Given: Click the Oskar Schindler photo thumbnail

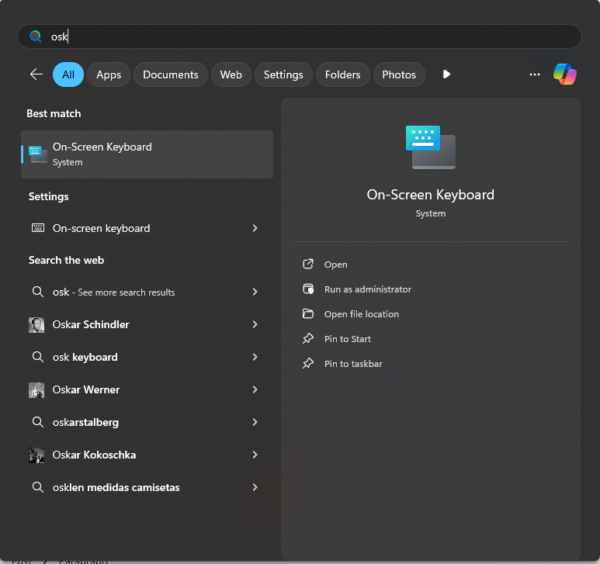Looking at the screenshot, I should (36, 325).
